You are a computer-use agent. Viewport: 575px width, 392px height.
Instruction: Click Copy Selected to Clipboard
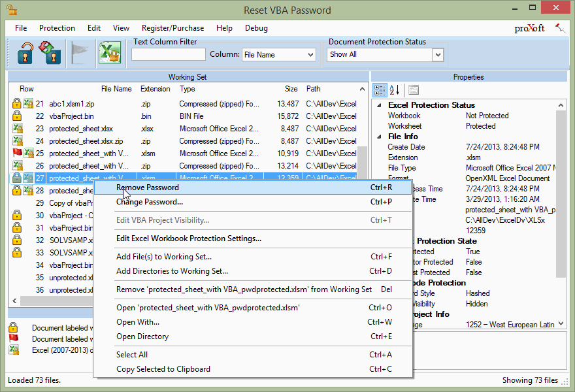click(x=163, y=369)
